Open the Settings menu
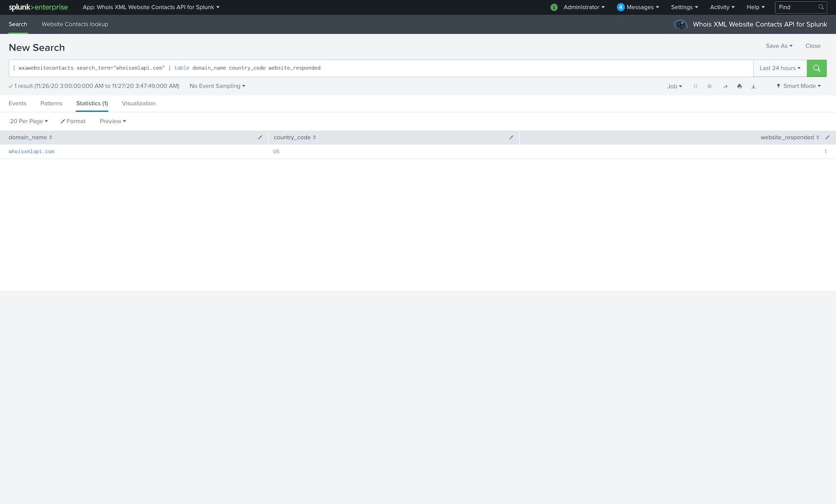Viewport: 836px width, 504px height. [x=685, y=7]
